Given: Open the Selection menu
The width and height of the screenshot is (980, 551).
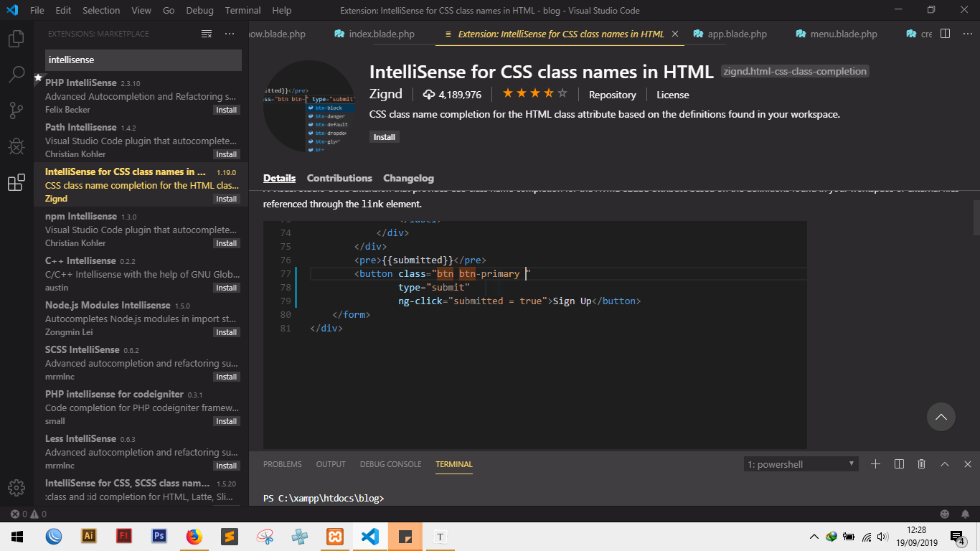Looking at the screenshot, I should 101,10.
